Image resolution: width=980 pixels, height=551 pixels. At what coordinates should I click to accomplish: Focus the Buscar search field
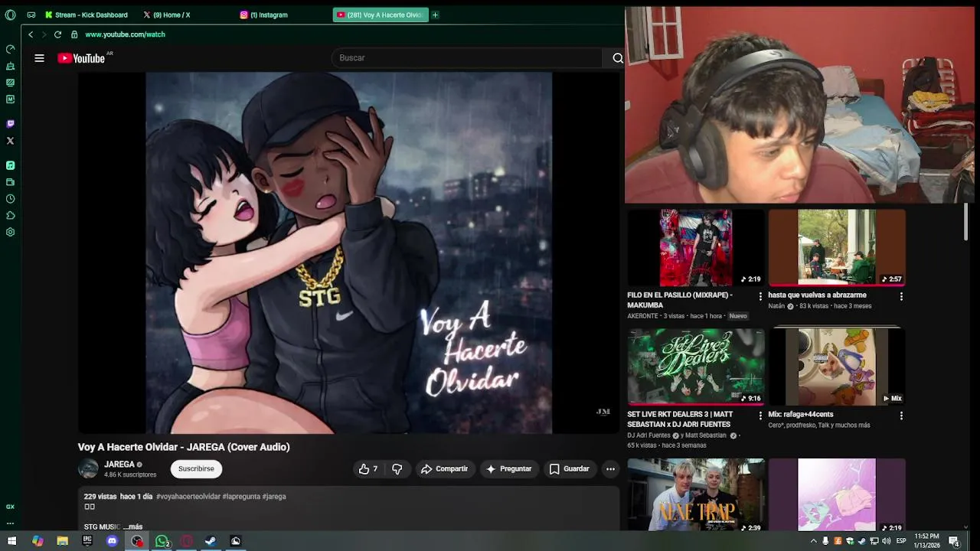click(467, 58)
